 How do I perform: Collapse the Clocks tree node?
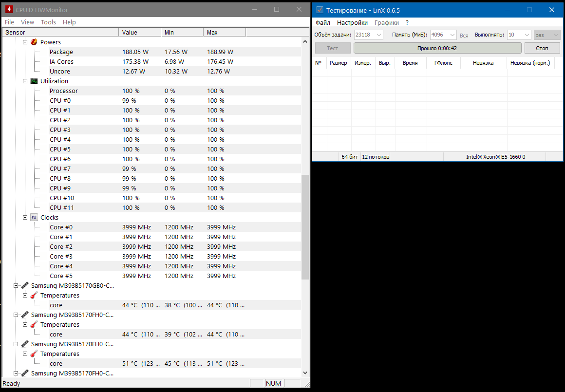coord(25,217)
